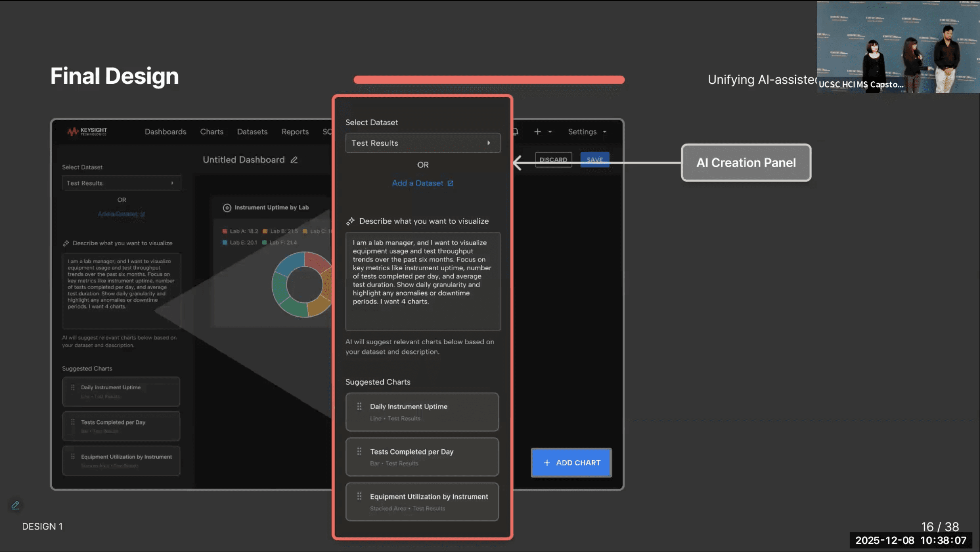This screenshot has height=552, width=980.
Task: Switch to the Reports tab
Action: pyautogui.click(x=295, y=132)
